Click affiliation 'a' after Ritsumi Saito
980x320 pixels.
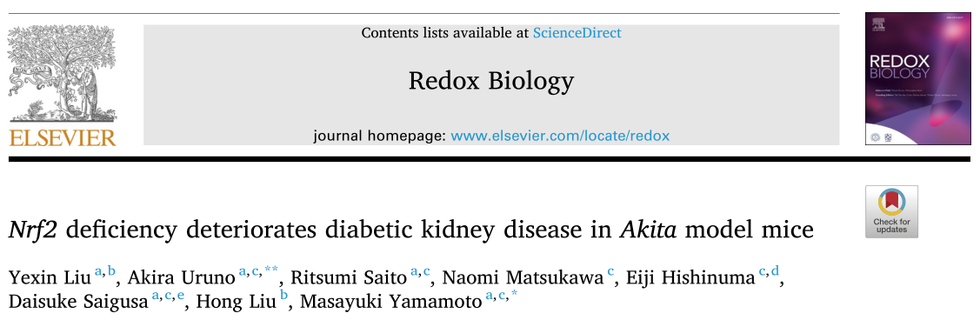point(415,271)
